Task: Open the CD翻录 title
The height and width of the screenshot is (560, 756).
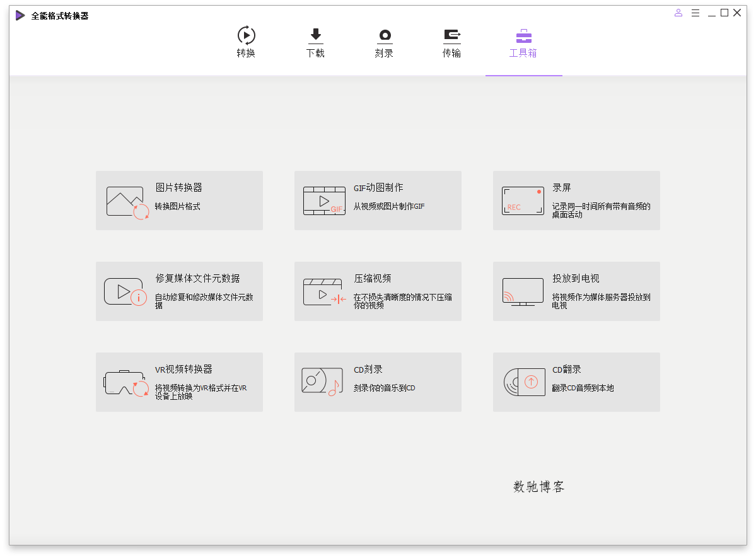Action: [x=567, y=369]
